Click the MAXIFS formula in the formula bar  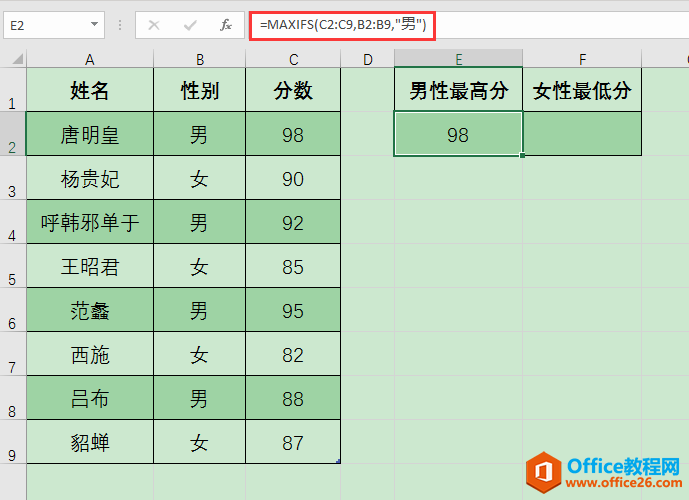343,25
